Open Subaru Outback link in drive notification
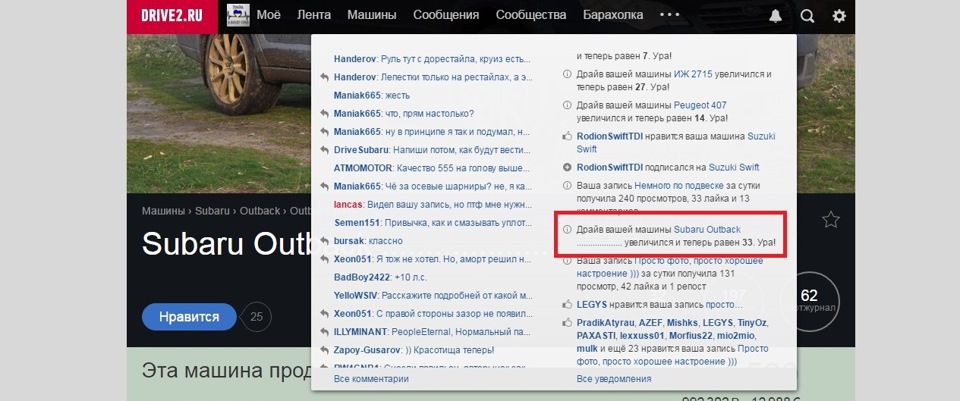 (x=707, y=230)
